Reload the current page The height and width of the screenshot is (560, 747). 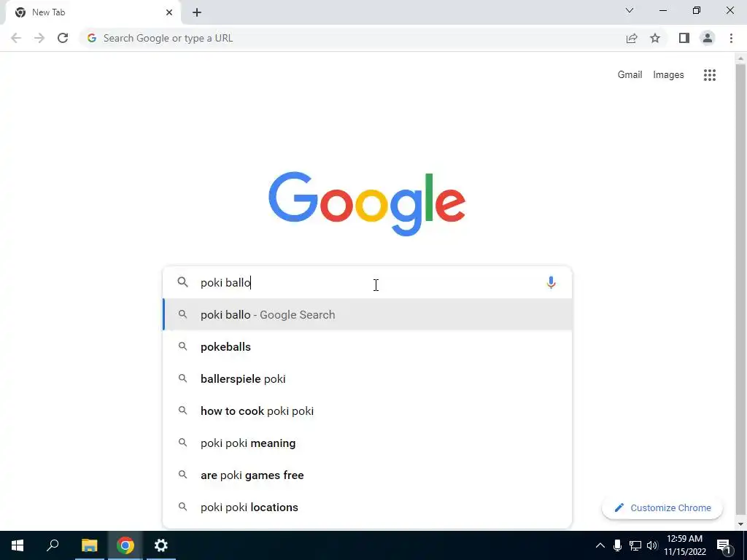coord(63,38)
